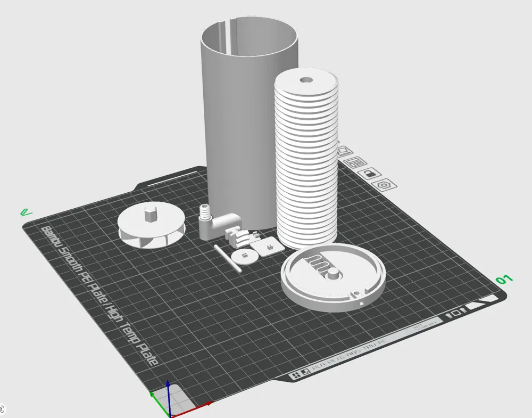Select the small flat slotted plate part
Viewport: 532px width, 418px height.
click(266, 247)
